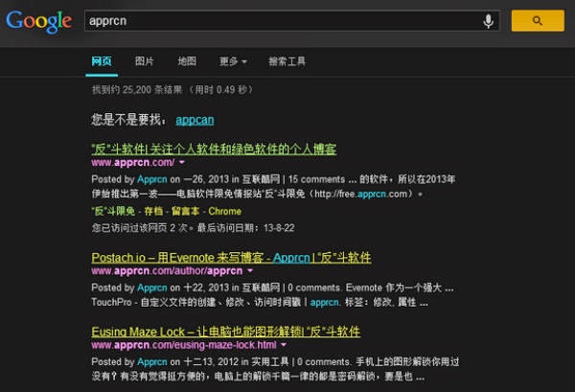
Task: Click the yellow search magnifier button
Action: point(538,20)
